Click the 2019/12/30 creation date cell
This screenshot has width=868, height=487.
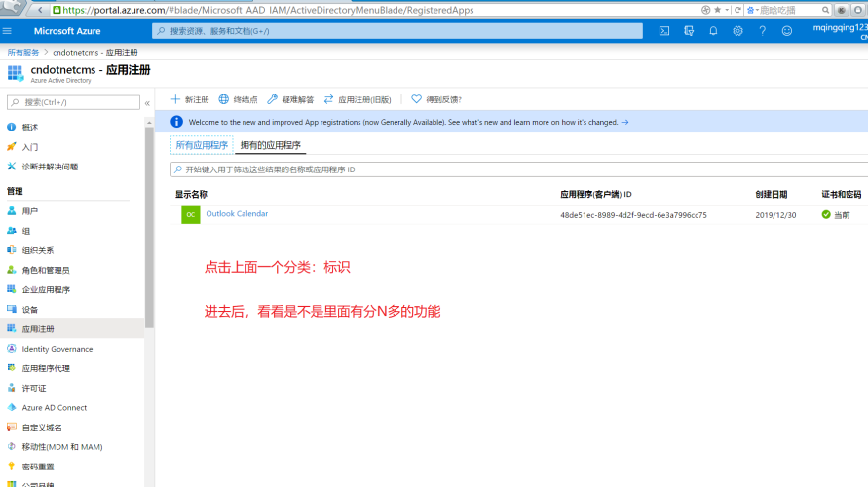point(775,215)
